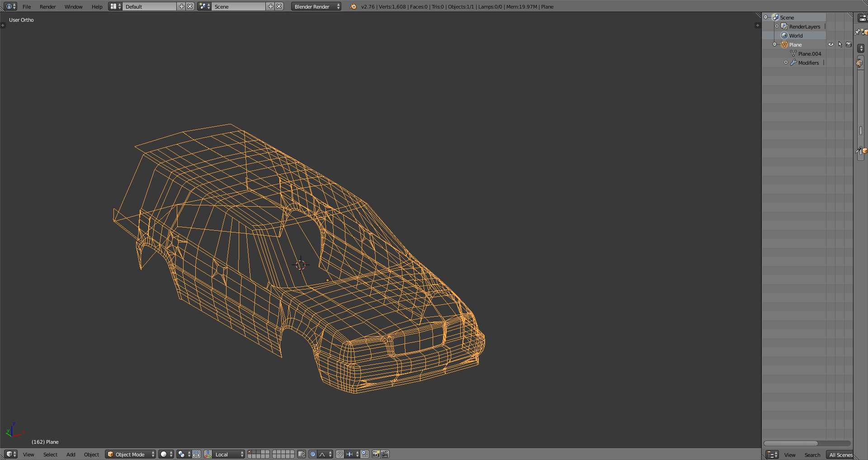Click the snap magnet icon in header

340,454
